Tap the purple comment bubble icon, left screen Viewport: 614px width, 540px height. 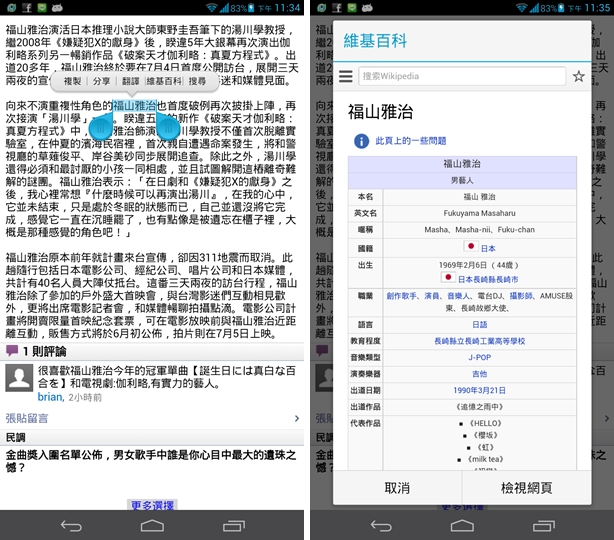tap(12, 350)
